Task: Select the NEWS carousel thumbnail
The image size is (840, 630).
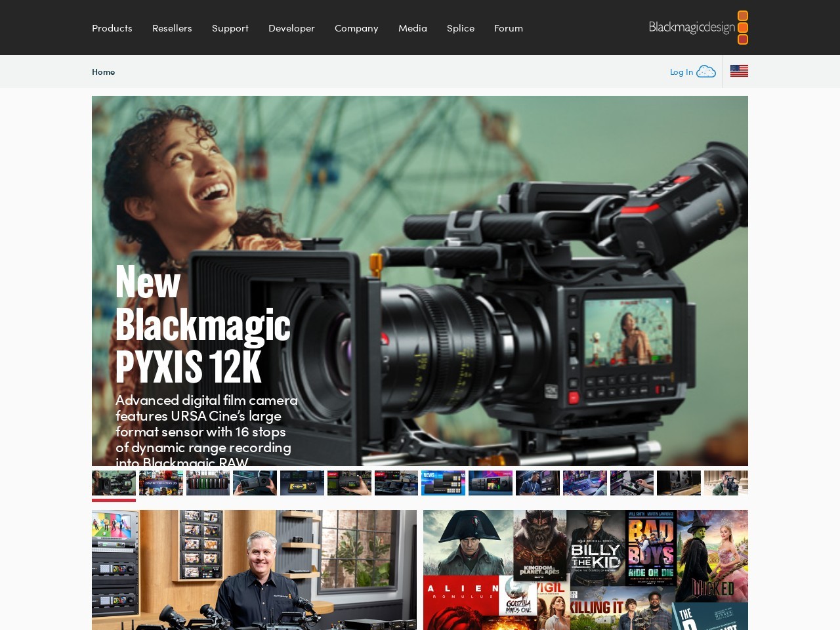Action: tap(443, 483)
